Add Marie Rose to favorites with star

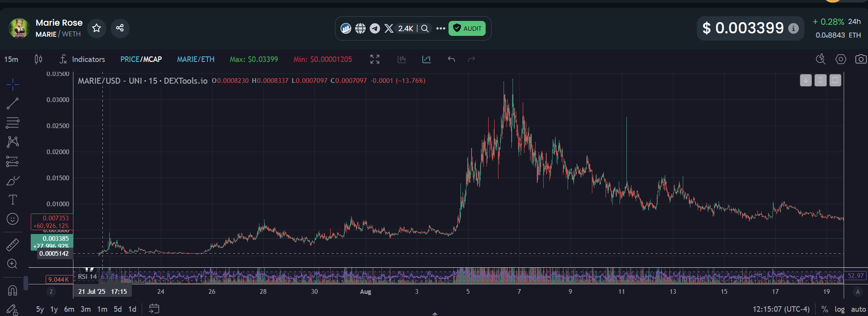96,28
